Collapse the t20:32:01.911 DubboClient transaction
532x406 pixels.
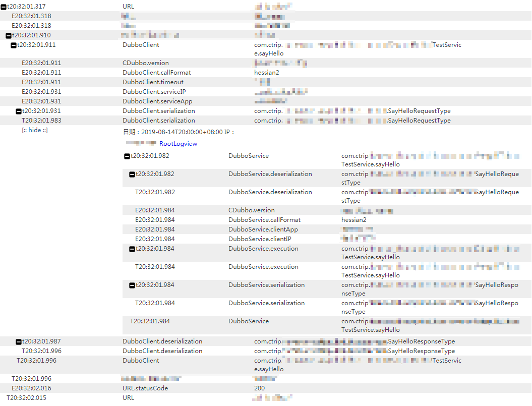[x=14, y=45]
